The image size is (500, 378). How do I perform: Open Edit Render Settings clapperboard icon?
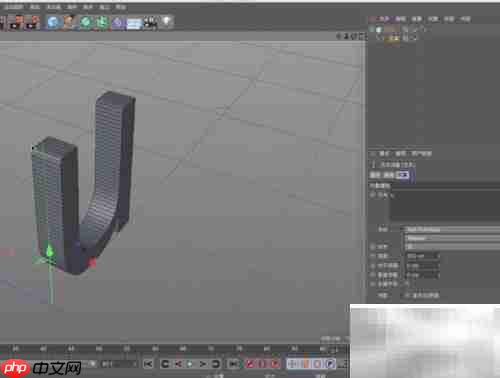coord(33,22)
